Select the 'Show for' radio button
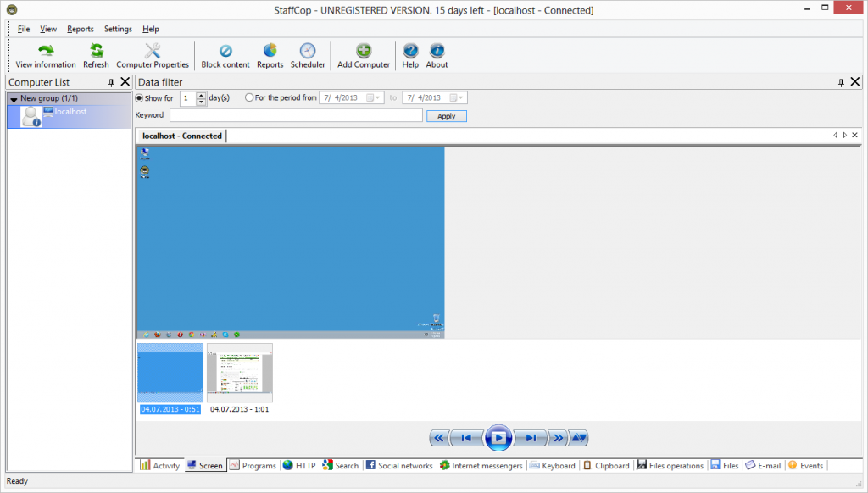This screenshot has height=493, width=868. pyautogui.click(x=140, y=98)
